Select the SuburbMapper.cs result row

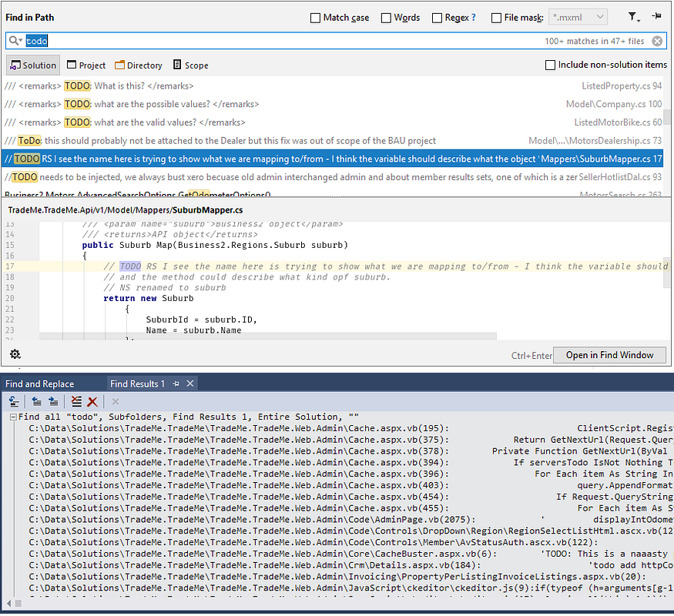[337, 159]
